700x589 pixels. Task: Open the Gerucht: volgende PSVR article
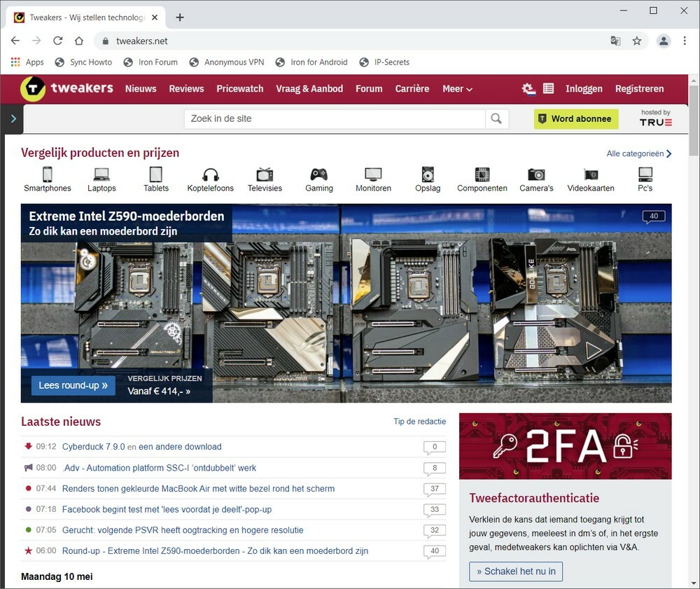tap(183, 530)
